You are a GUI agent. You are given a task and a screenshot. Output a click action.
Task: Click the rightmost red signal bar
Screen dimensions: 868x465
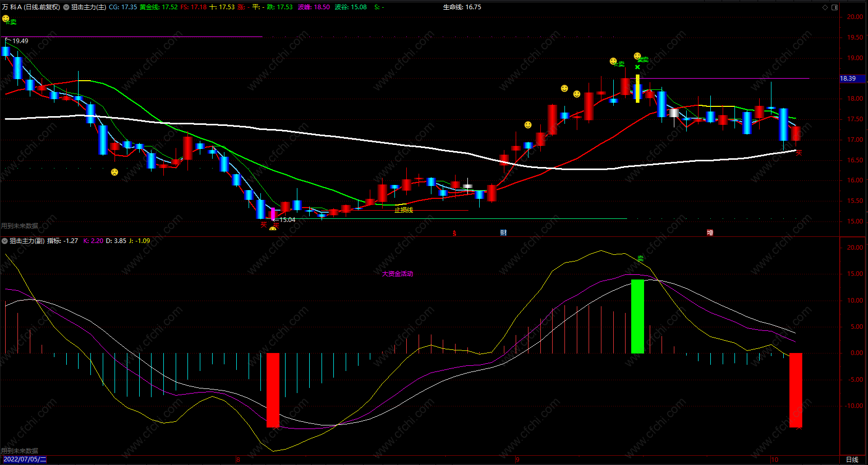coord(796,390)
